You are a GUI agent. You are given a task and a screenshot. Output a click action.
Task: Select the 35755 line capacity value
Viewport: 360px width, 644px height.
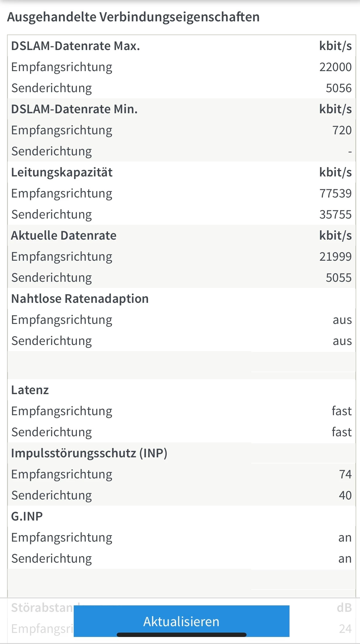(335, 214)
